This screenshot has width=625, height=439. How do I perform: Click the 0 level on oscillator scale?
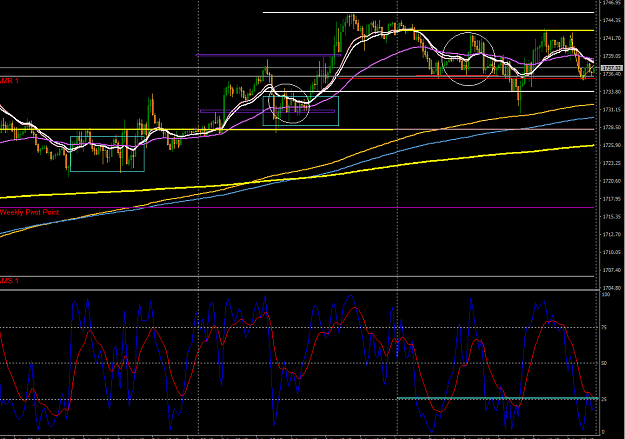coord(603,432)
